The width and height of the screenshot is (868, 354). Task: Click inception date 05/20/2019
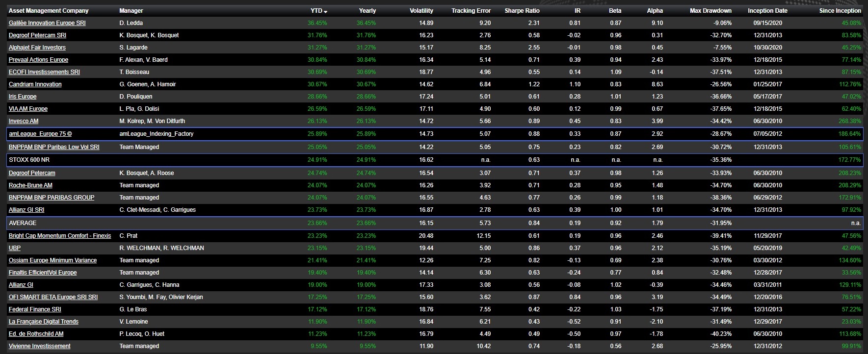[x=767, y=248]
